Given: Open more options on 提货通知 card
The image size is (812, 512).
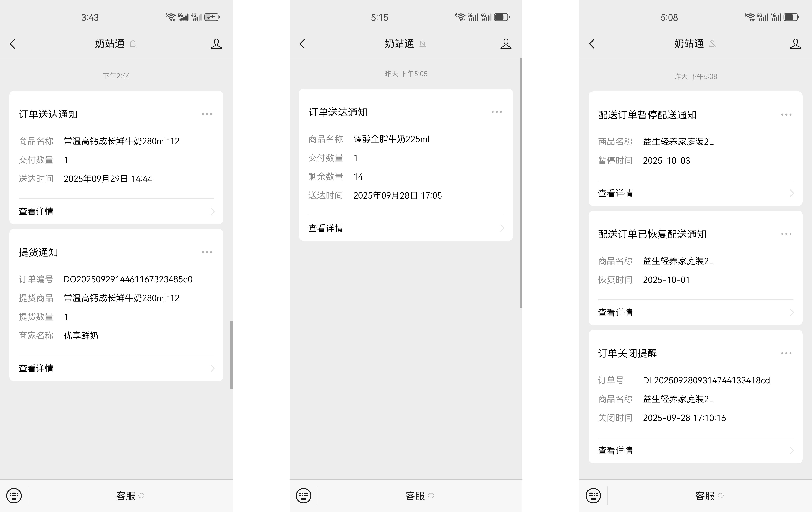Looking at the screenshot, I should pyautogui.click(x=207, y=252).
